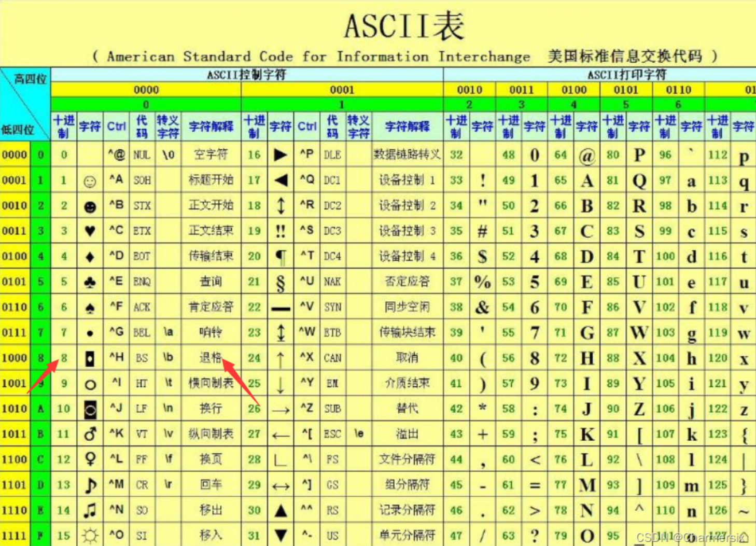Select the "正文结束" description cell
The height and width of the screenshot is (546, 756).
pos(211,231)
